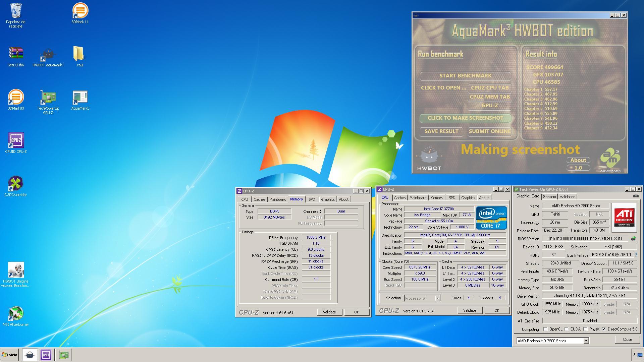Click the HWBOT robot logo in AquaMark
The height and width of the screenshot is (362, 644).
(x=429, y=158)
